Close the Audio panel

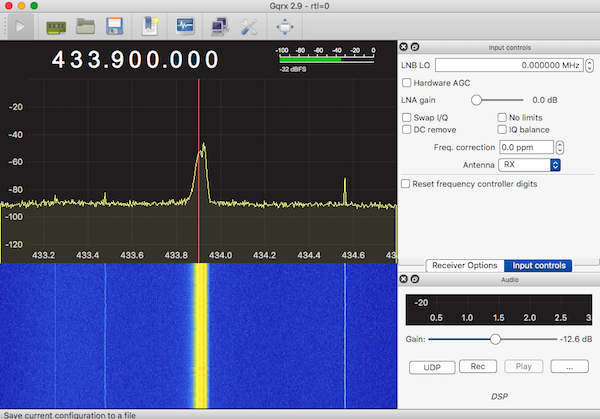[403, 279]
